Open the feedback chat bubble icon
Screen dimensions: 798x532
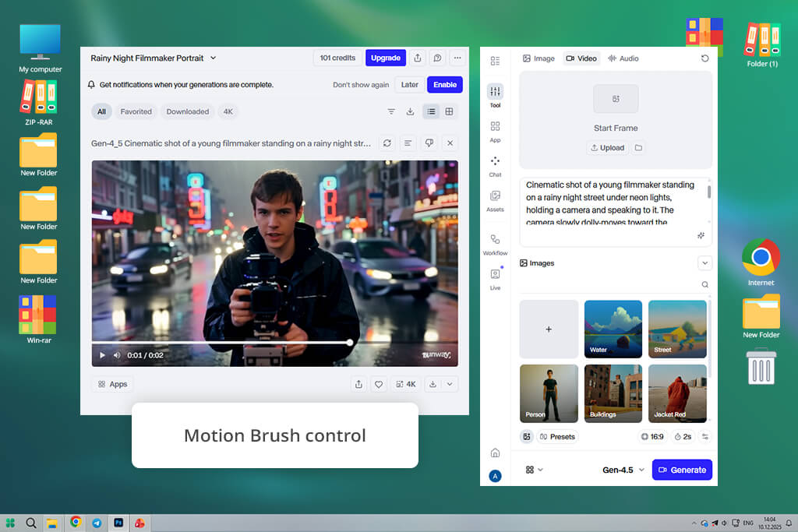coord(437,58)
